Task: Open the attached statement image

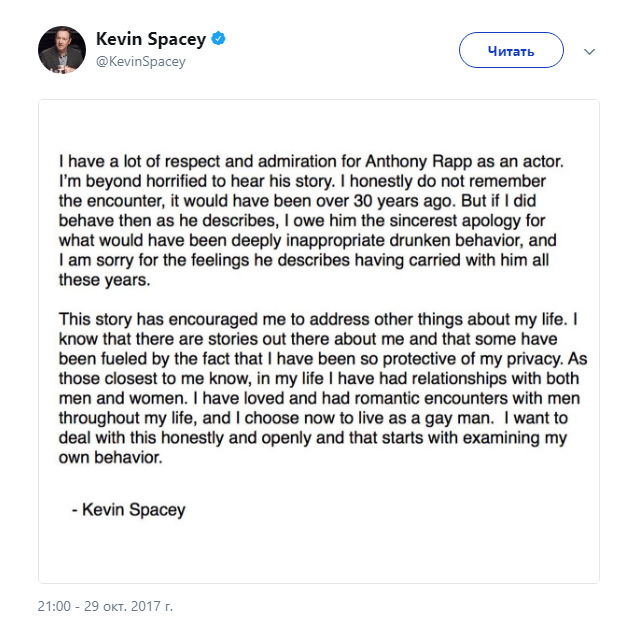Action: (319, 341)
